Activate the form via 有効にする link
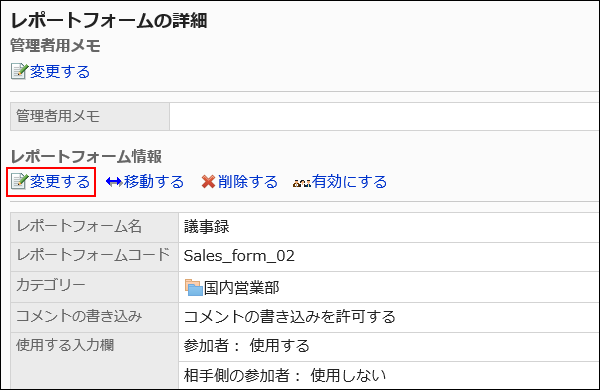600x390 pixels. pos(349,181)
